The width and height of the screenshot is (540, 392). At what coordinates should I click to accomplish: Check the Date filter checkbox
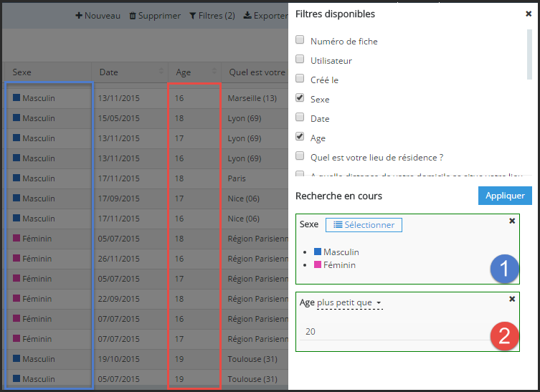[300, 117]
